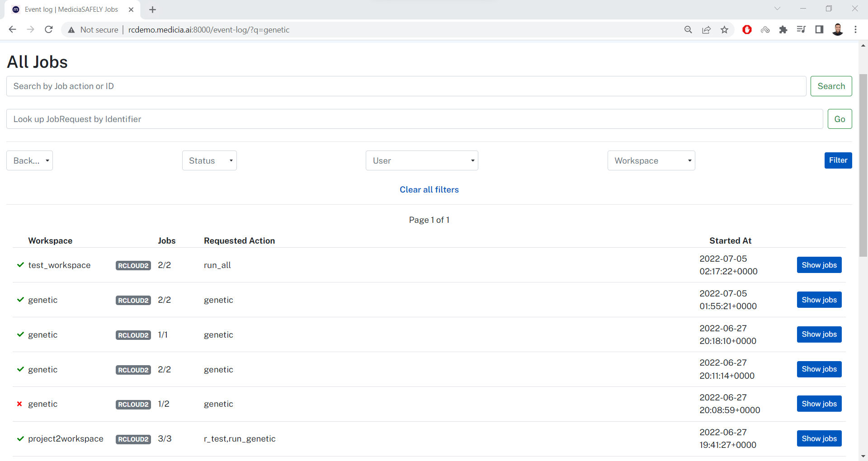Click the run_all requested action text
This screenshot has width=868, height=461.
point(217,265)
